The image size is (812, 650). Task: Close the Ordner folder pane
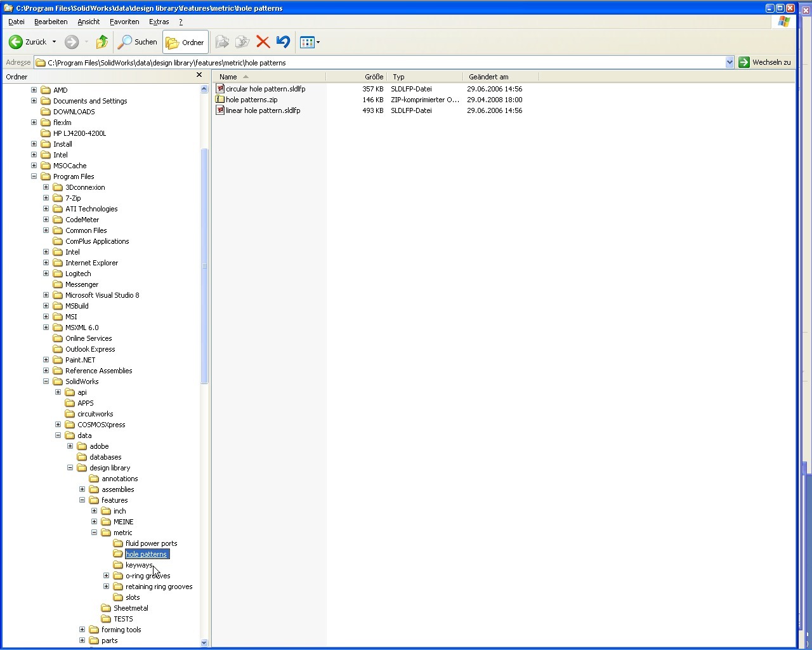[x=199, y=75]
